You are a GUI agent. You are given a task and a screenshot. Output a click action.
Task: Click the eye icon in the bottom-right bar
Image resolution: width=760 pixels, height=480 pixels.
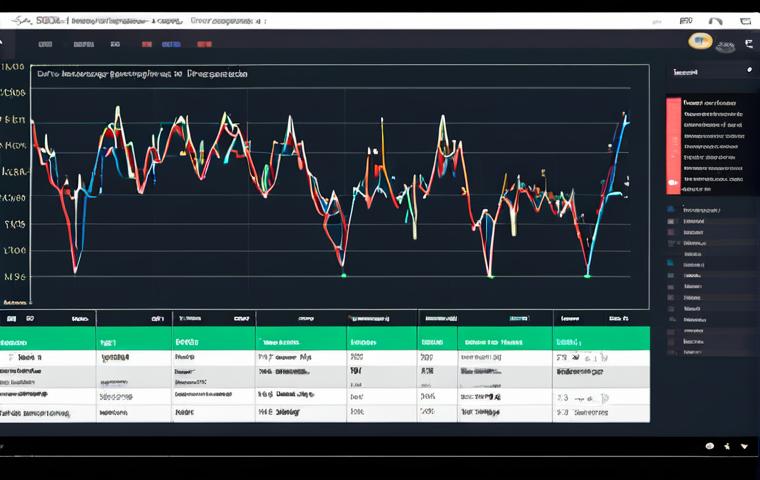click(710, 446)
